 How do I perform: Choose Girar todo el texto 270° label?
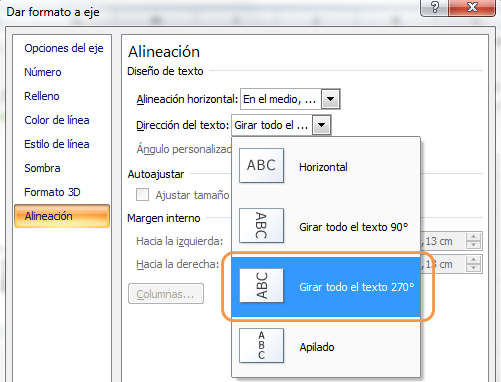(357, 287)
